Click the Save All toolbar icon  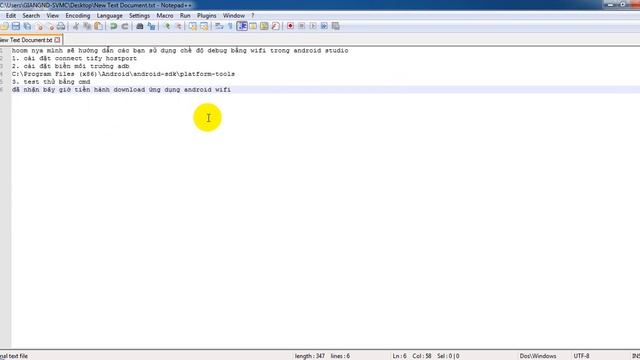coord(27,26)
